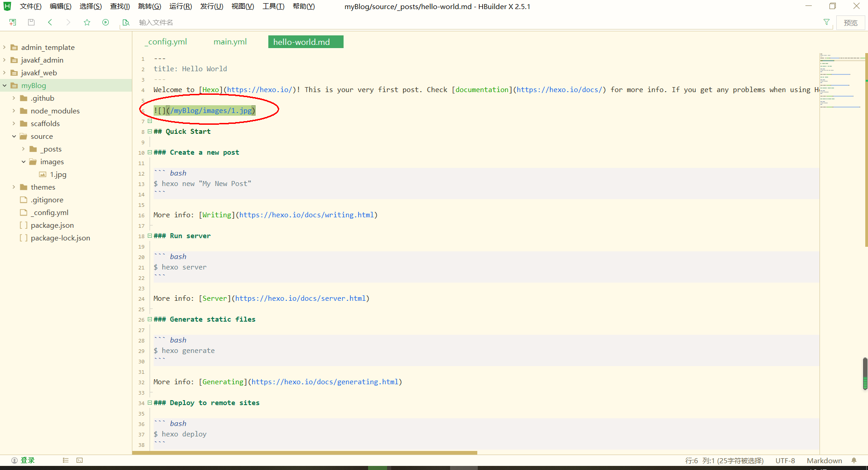
Task: Go forward with the right arrow icon
Action: click(x=68, y=22)
